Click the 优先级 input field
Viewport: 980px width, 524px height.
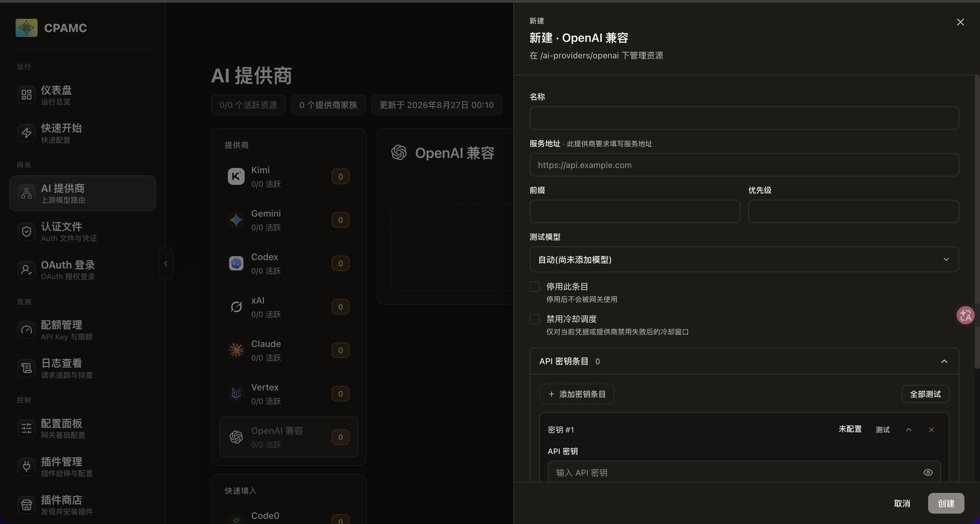click(x=853, y=211)
